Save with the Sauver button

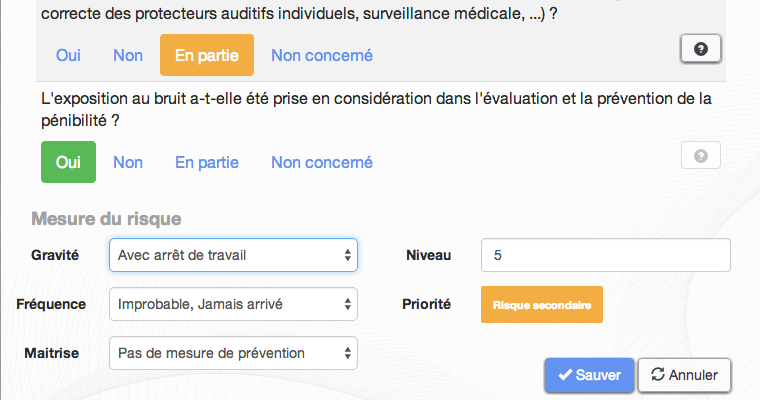click(x=589, y=375)
